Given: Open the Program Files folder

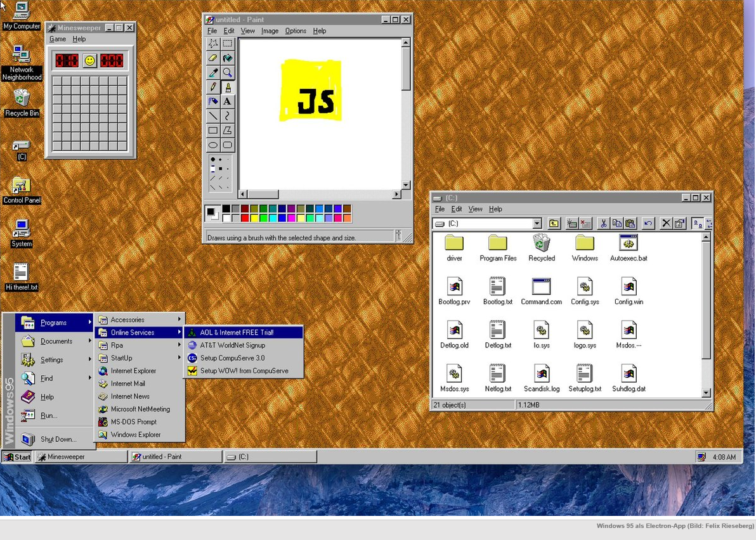Looking at the screenshot, I should pyautogui.click(x=498, y=248).
